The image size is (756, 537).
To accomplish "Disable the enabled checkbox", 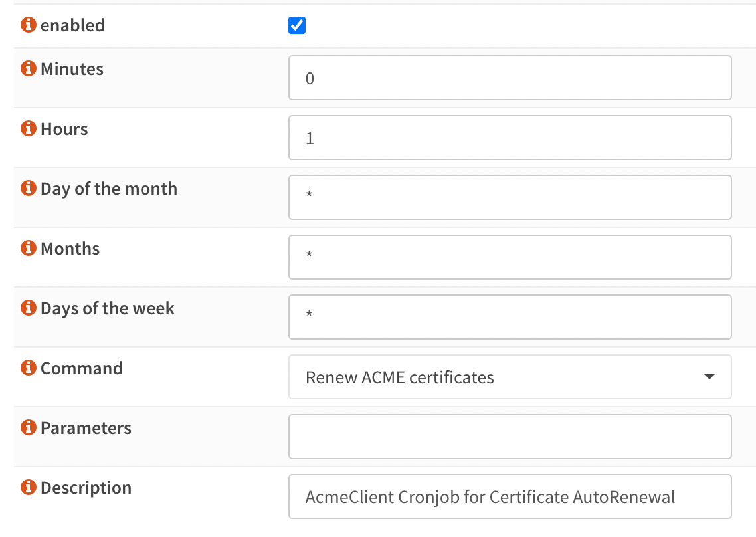I will tap(296, 25).
